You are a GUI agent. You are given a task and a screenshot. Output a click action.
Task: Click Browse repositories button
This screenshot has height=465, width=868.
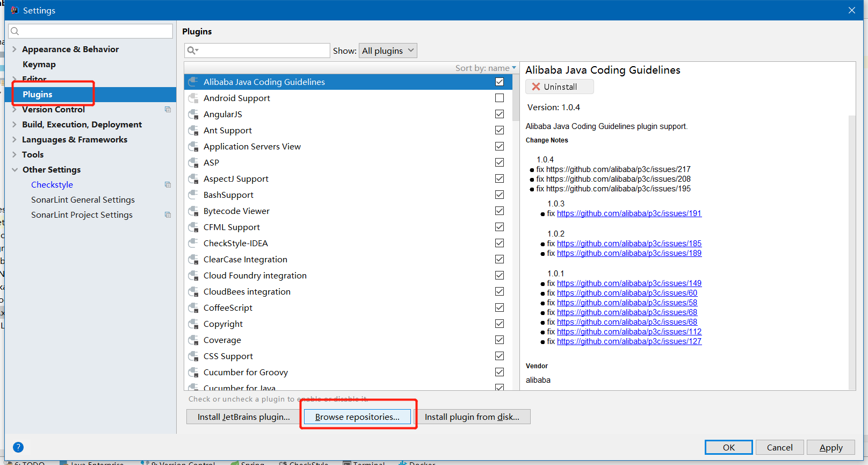357,417
